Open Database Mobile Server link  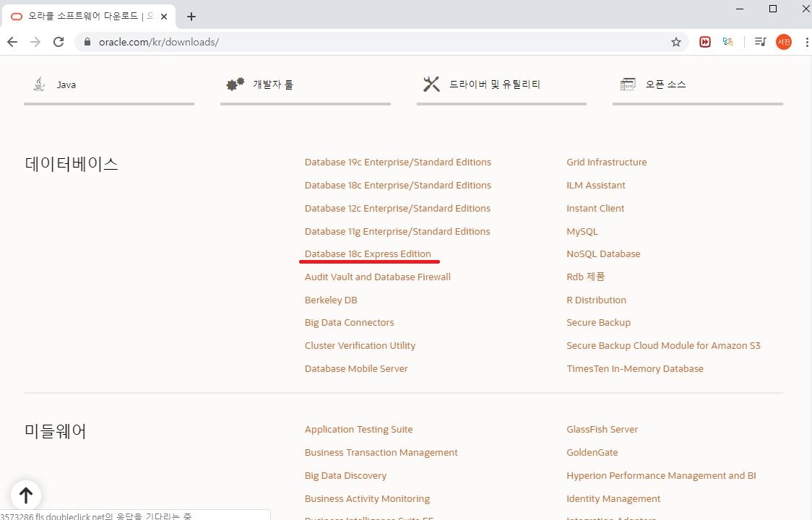click(355, 369)
